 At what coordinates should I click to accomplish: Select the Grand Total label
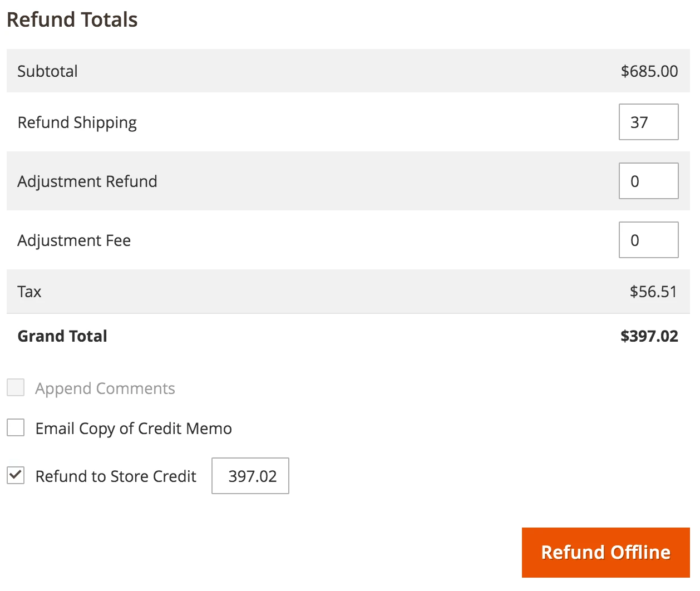pos(62,336)
